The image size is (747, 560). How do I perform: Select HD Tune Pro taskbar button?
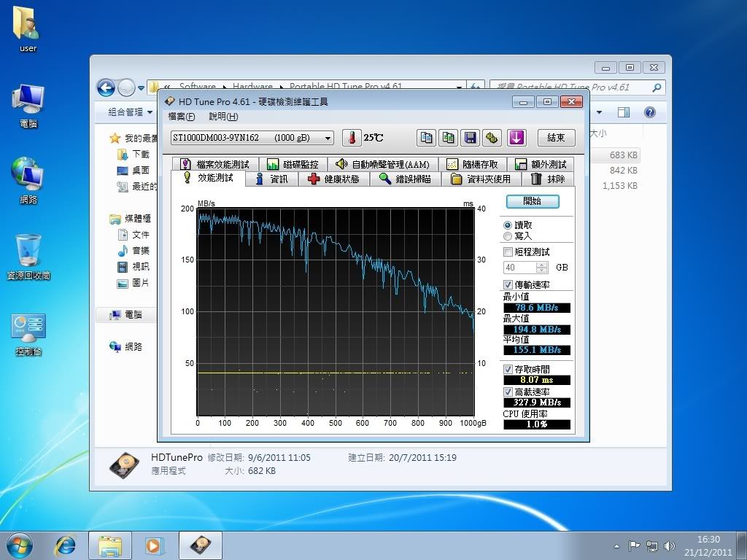click(x=201, y=545)
